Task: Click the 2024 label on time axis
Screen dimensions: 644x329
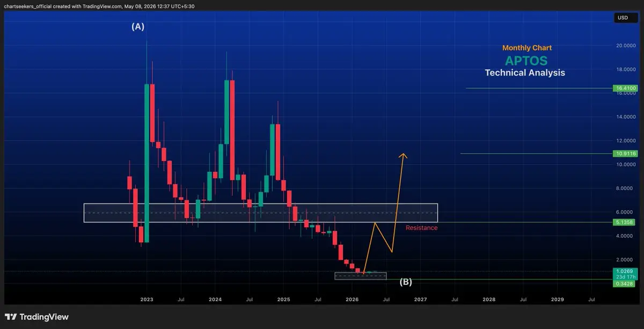Action: click(215, 299)
